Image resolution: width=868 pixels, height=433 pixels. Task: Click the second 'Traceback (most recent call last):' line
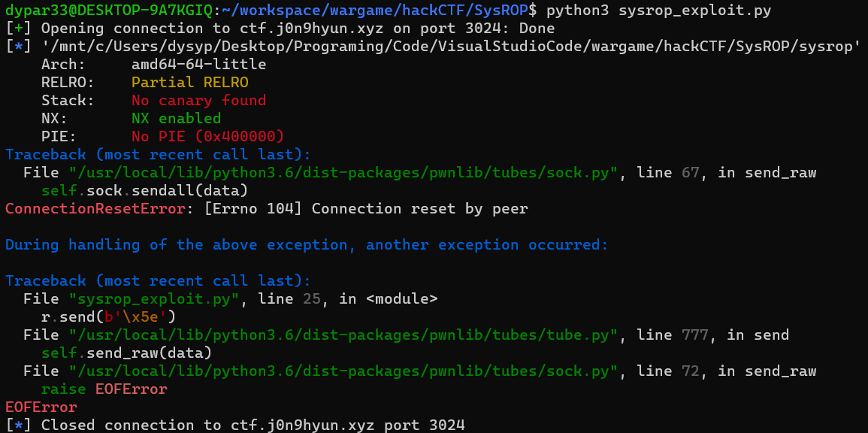[159, 280]
